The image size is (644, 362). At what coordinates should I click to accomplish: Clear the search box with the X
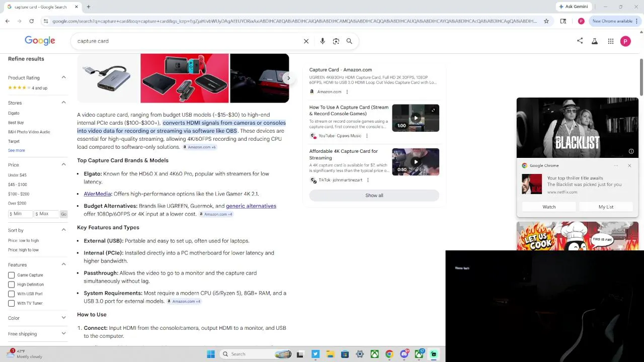pyautogui.click(x=306, y=41)
